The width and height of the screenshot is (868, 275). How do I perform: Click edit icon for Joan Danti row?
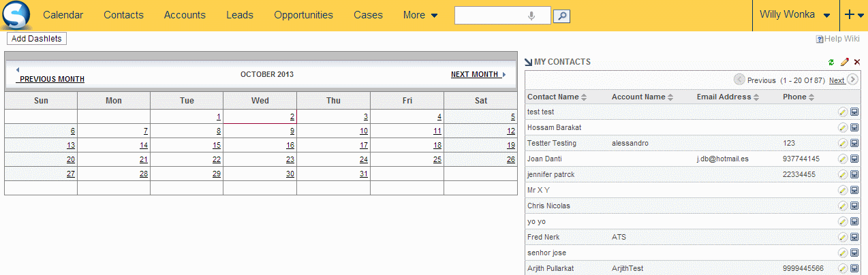pyautogui.click(x=843, y=159)
